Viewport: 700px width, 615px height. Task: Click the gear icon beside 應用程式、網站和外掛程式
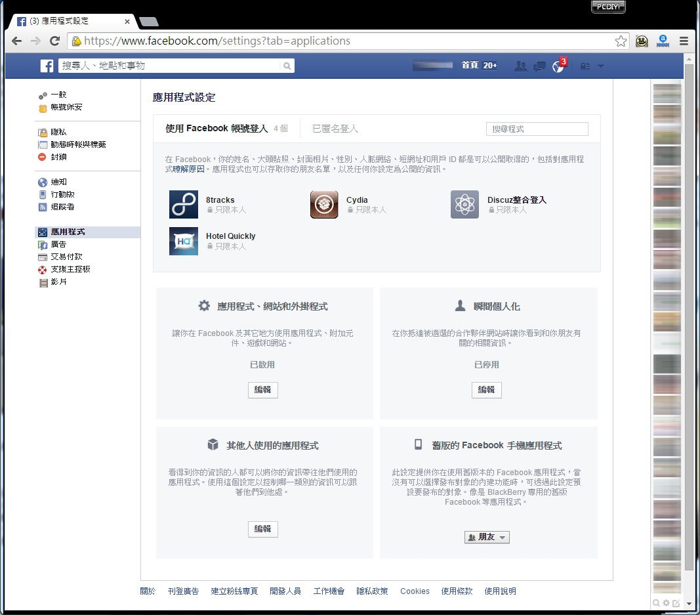204,306
